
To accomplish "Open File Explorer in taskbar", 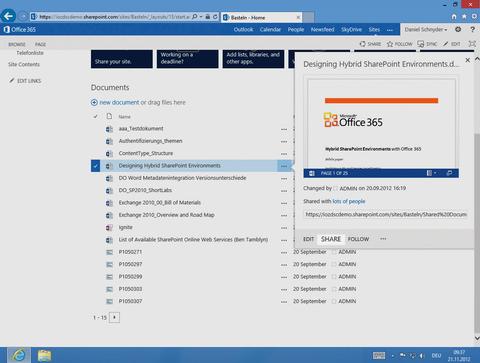I will [x=44, y=356].
